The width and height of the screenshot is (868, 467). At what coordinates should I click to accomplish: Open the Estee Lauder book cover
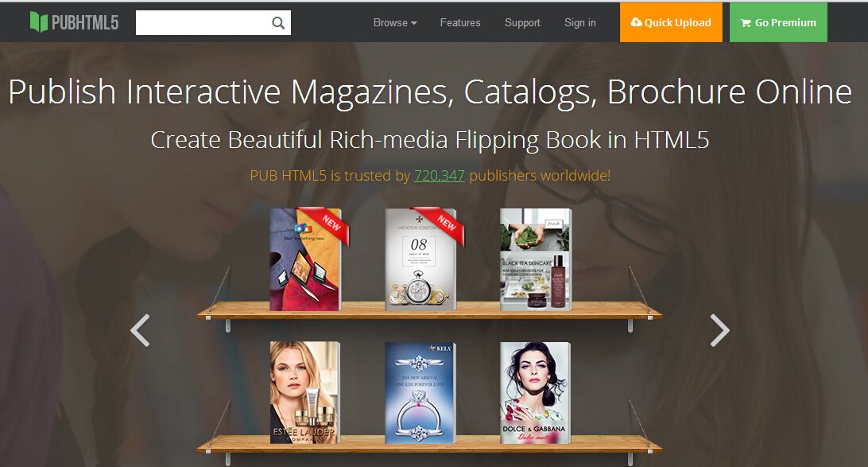(x=305, y=393)
